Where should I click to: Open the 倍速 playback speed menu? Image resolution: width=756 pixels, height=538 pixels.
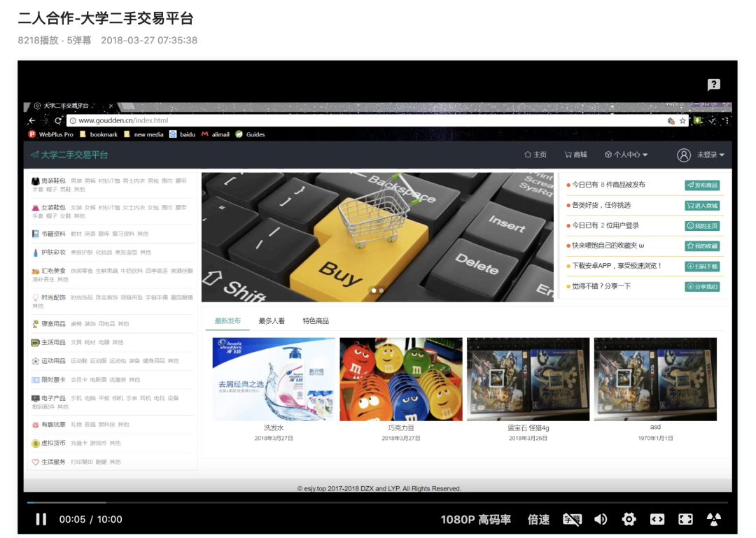(x=538, y=519)
